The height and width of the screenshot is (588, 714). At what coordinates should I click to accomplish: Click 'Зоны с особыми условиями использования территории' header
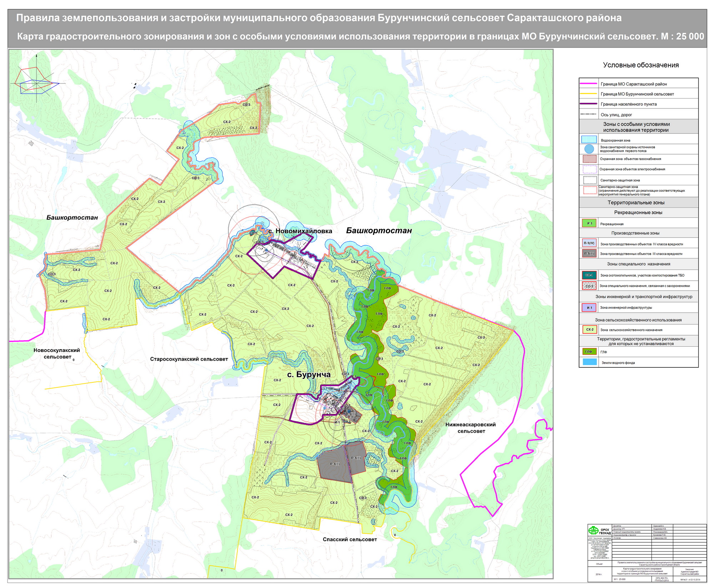click(637, 127)
